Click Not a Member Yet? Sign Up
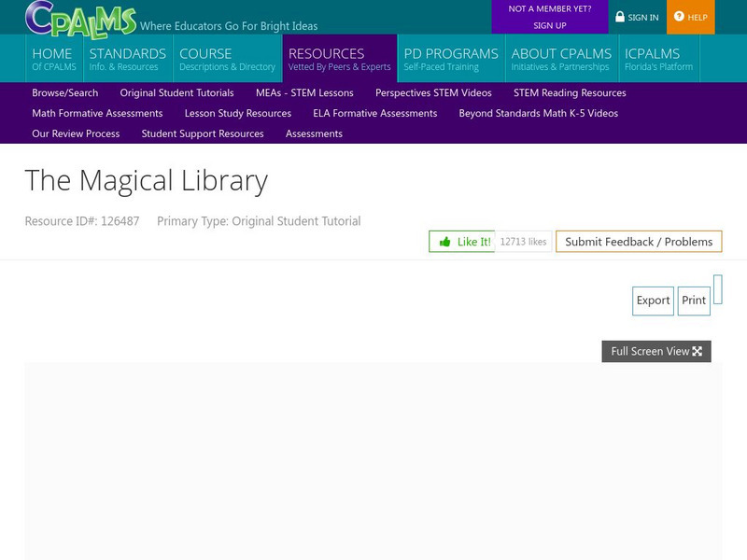This screenshot has width=747, height=560. coord(549,17)
